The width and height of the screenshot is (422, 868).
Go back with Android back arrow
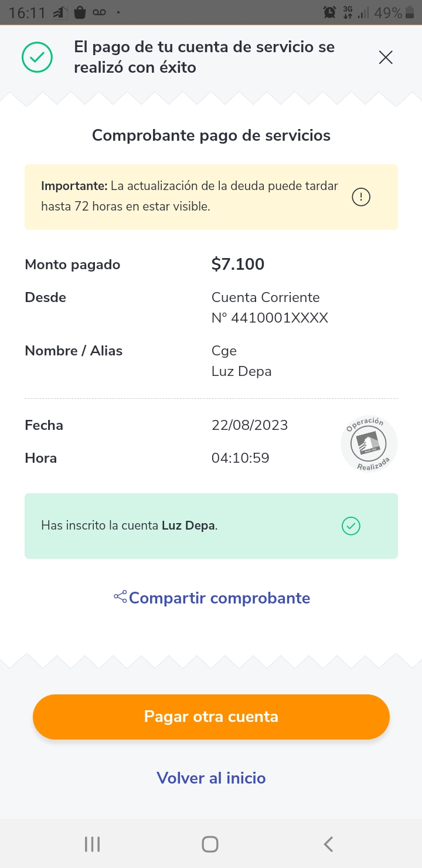coord(328,844)
